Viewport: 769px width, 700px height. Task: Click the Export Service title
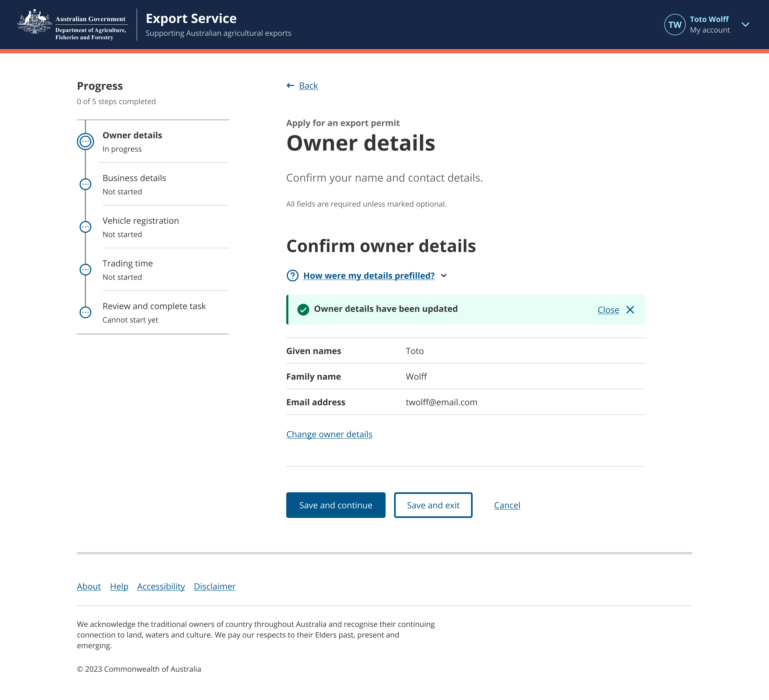click(x=191, y=18)
